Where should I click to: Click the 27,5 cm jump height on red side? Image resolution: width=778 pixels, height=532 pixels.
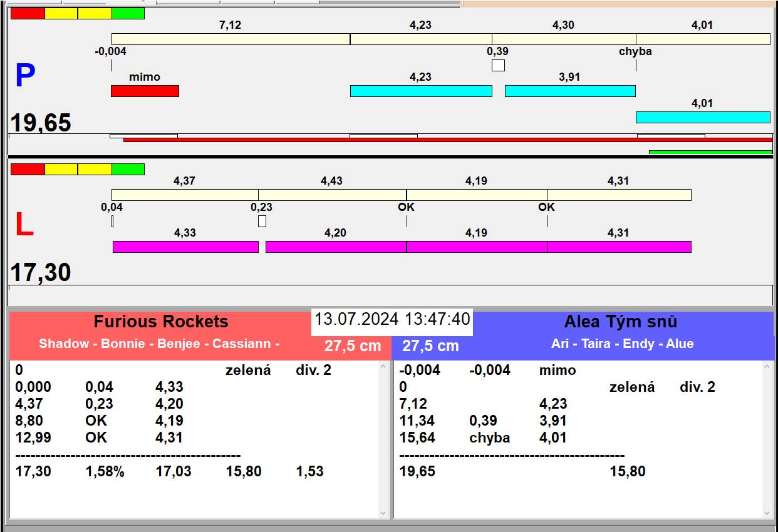353,346
